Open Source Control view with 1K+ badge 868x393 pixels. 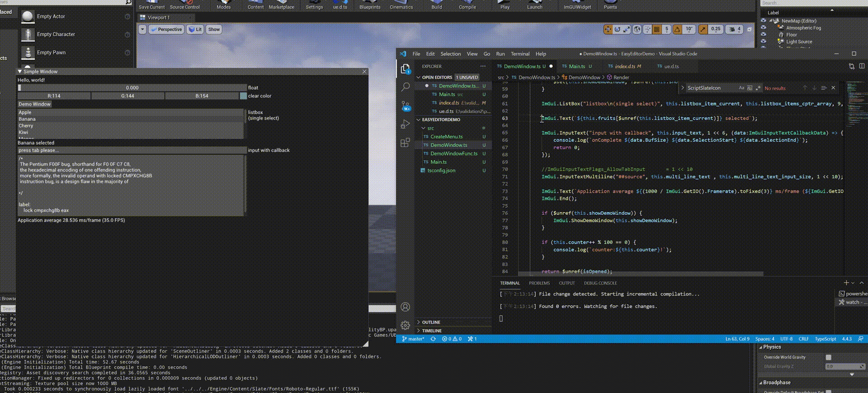pos(406,107)
